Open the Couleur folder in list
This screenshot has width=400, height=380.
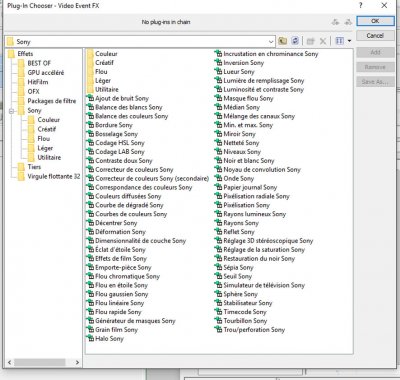pyautogui.click(x=106, y=54)
